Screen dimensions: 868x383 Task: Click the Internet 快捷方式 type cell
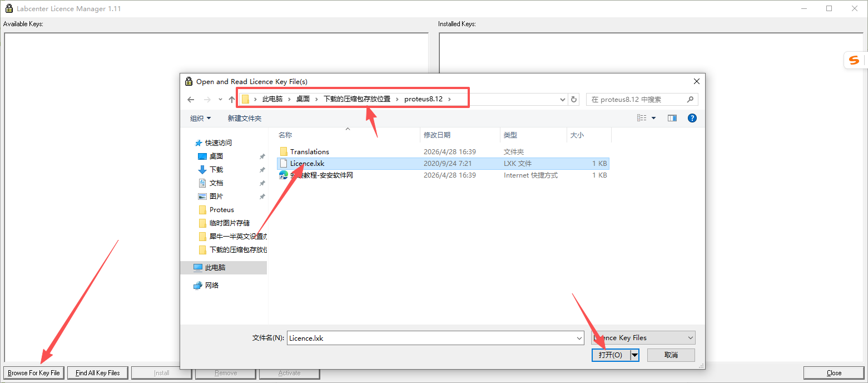point(530,175)
